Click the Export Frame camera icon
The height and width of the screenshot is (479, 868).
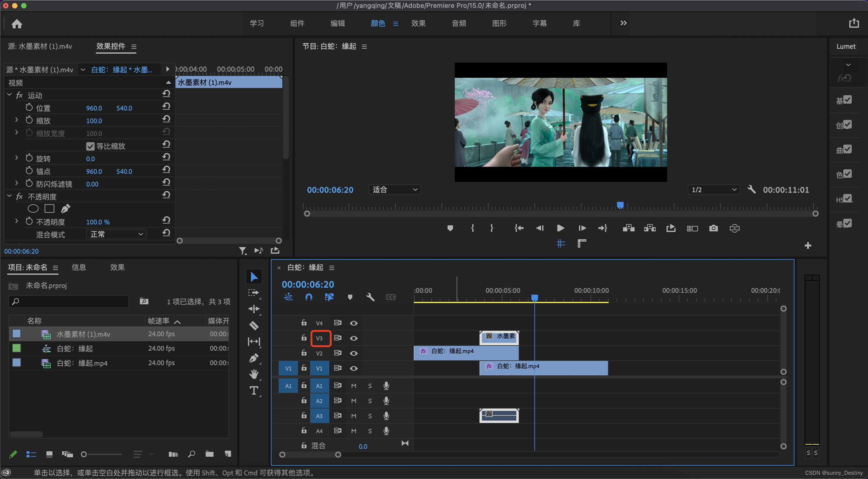[713, 228]
